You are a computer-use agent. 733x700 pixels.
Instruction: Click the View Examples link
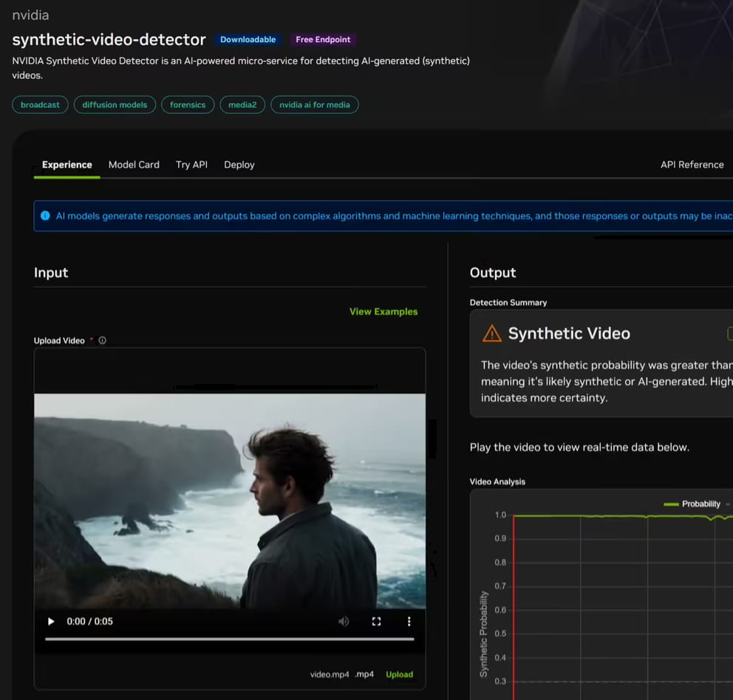click(x=383, y=312)
